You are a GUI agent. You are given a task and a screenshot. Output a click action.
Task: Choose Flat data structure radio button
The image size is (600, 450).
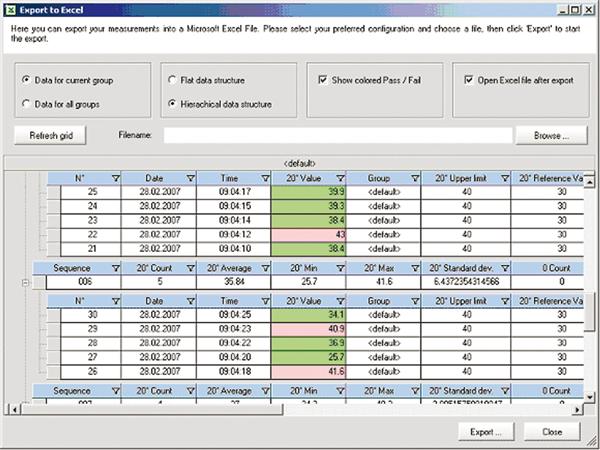pos(172,79)
